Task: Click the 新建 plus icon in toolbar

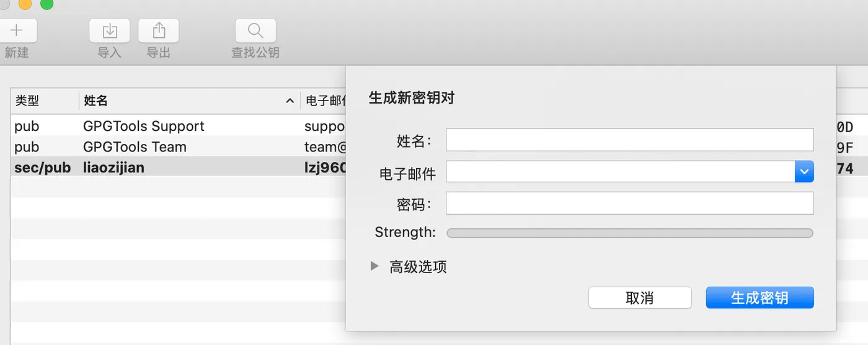Action: (x=17, y=30)
